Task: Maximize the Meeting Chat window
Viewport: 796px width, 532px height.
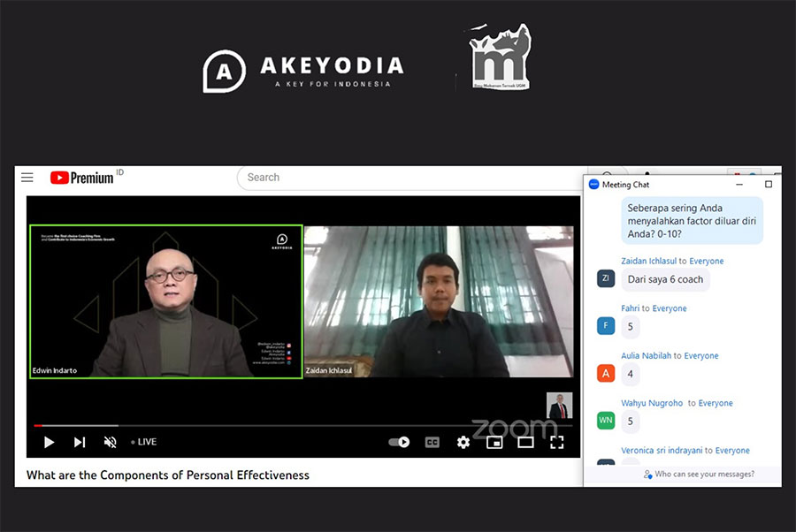Action: pyautogui.click(x=768, y=184)
